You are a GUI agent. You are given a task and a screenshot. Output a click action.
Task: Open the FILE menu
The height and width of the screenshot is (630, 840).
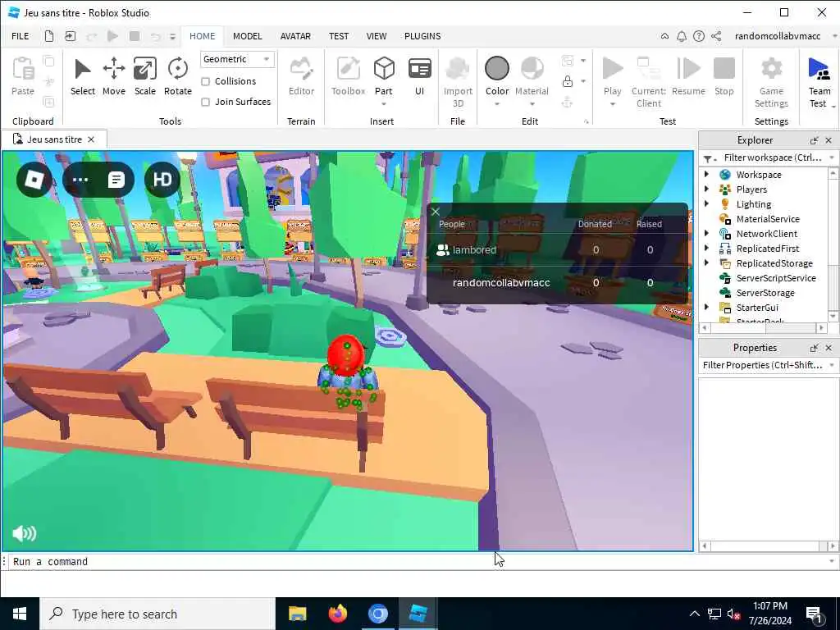pos(21,36)
